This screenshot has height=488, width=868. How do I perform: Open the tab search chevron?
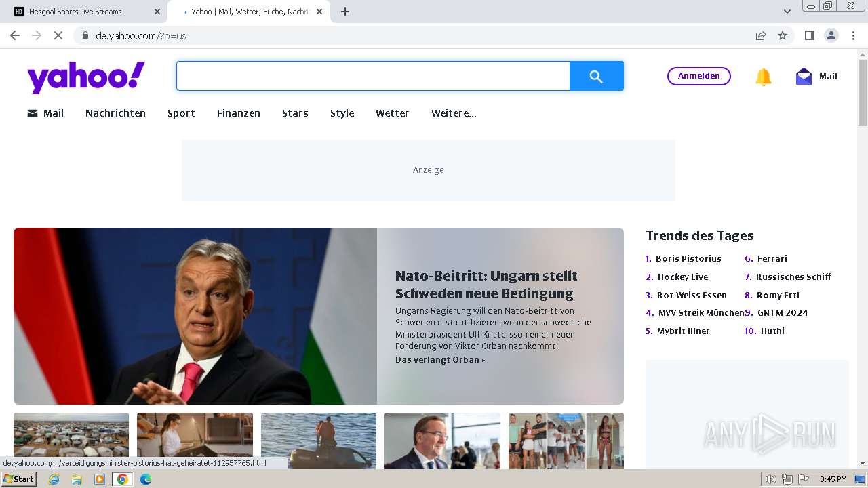787,12
